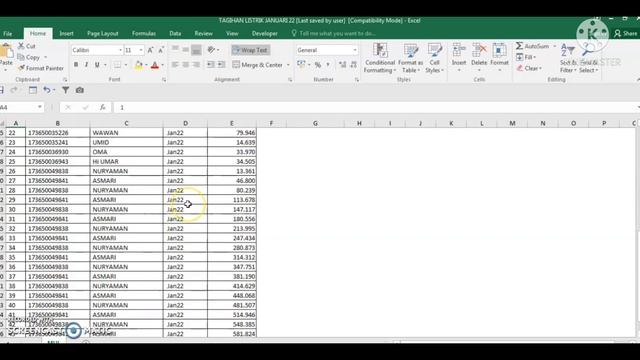Select the cell containing WAWAN
This screenshot has height=360, width=640.
coord(126,133)
